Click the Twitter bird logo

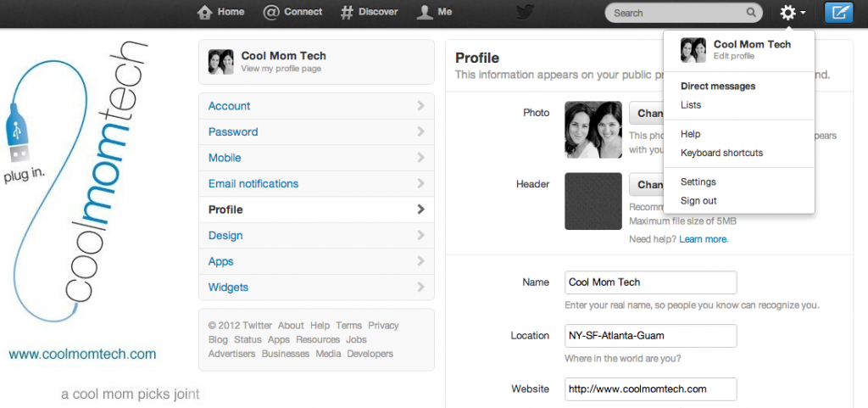pyautogui.click(x=525, y=12)
